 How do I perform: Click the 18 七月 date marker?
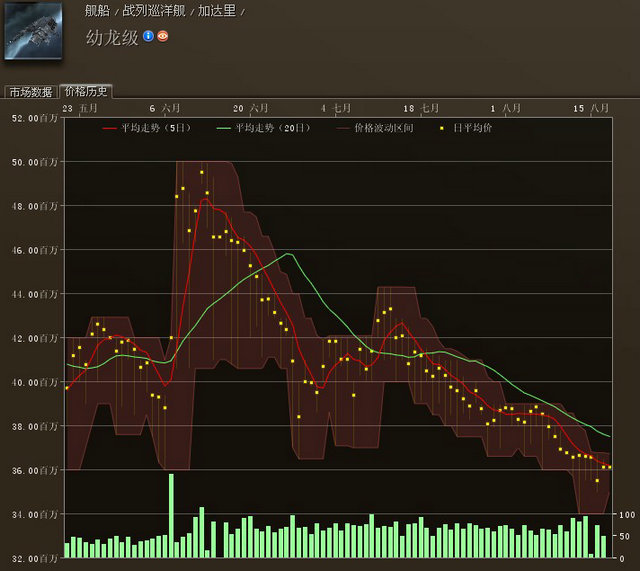tap(422, 107)
